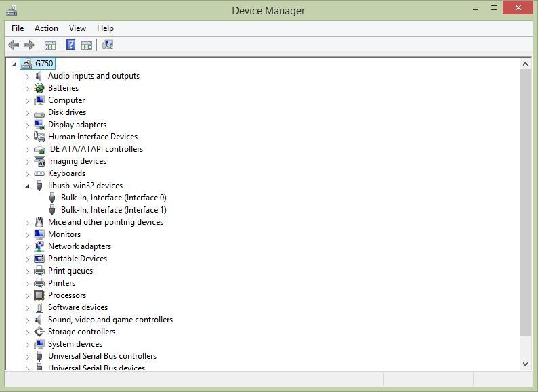538x392 pixels.
Task: Open the Help menu
Action: (x=105, y=28)
